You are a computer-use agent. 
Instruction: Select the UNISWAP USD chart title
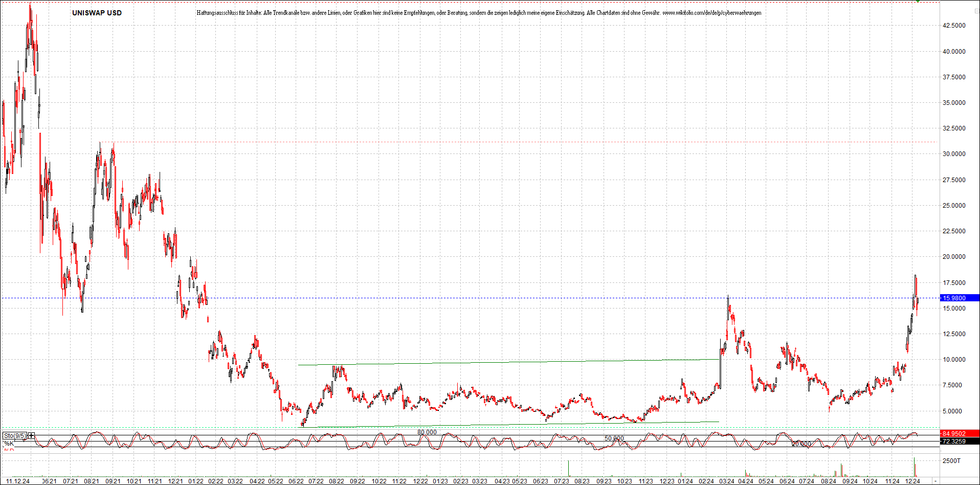[x=97, y=13]
